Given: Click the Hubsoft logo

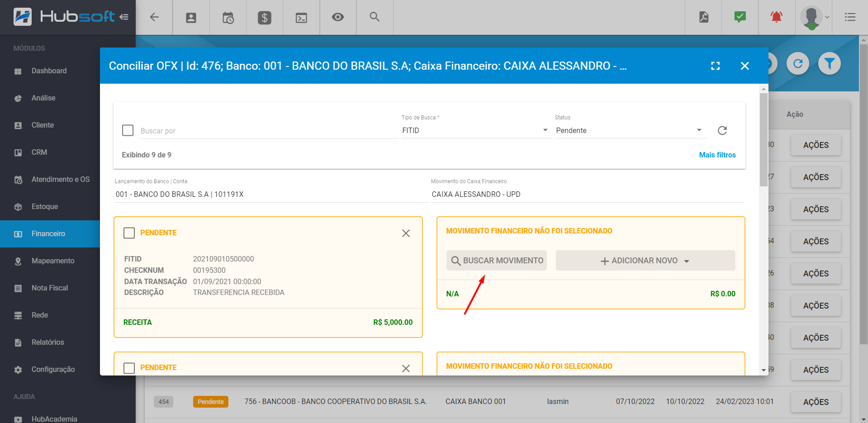Looking at the screenshot, I should (x=64, y=17).
